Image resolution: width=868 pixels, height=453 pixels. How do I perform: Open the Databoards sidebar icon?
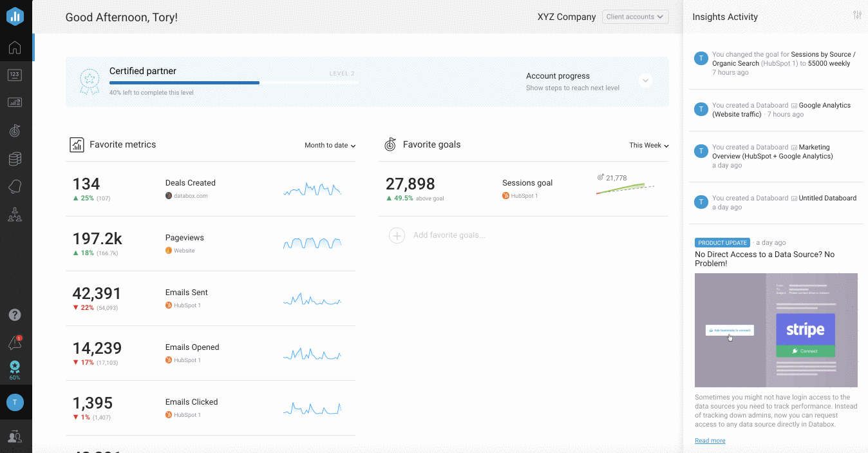click(15, 102)
